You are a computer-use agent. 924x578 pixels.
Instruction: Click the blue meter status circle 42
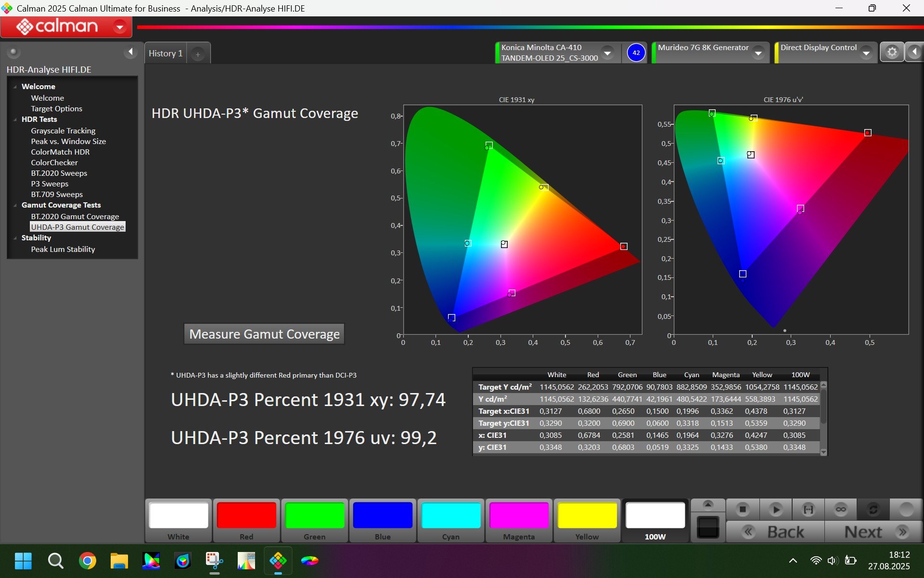tap(636, 53)
